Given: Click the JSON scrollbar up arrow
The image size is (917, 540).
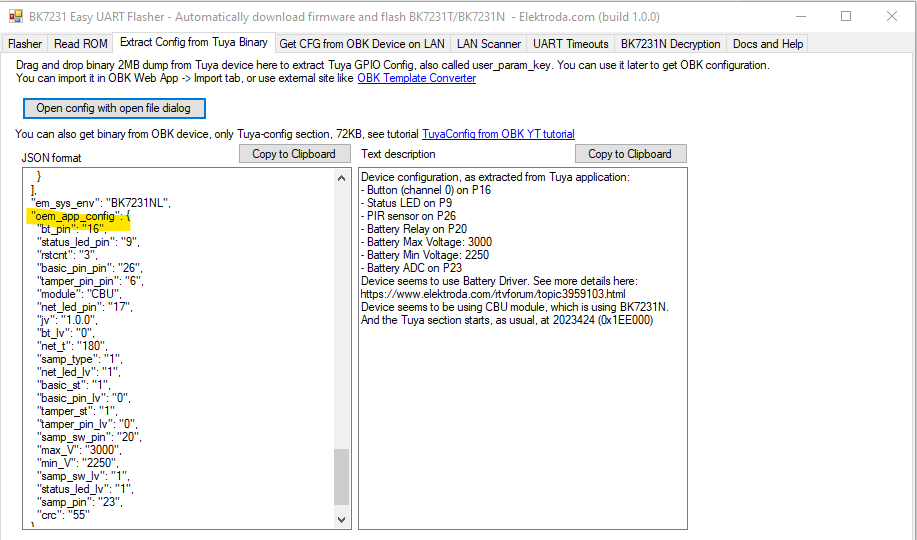Looking at the screenshot, I should coord(342,178).
